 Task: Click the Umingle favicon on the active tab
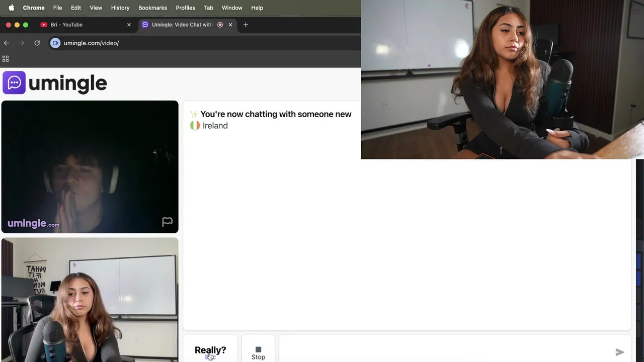pyautogui.click(x=145, y=25)
